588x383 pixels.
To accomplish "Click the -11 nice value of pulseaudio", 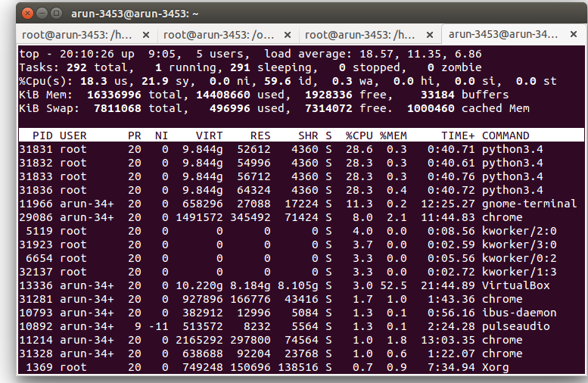I will (x=159, y=326).
